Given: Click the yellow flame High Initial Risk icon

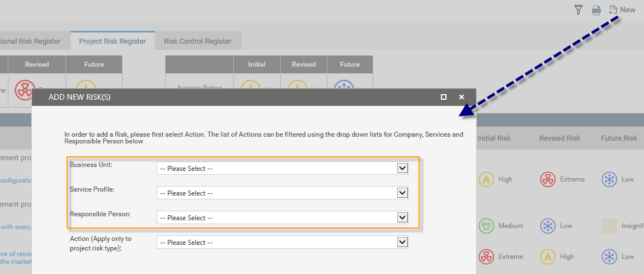Looking at the screenshot, I should 486,179.
